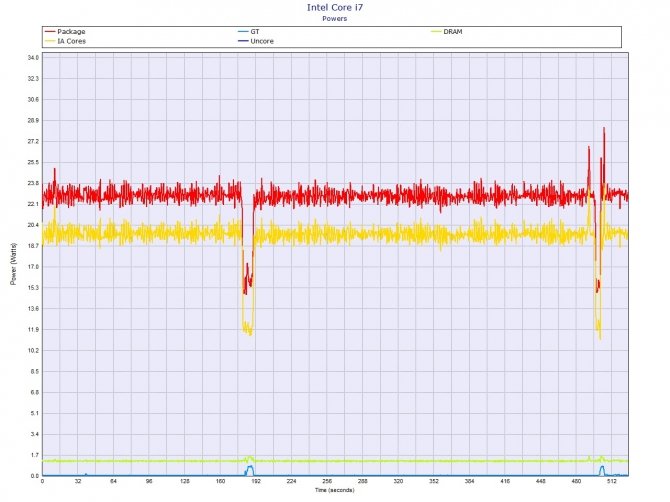Click the 0.0 y-axis value

(34, 476)
